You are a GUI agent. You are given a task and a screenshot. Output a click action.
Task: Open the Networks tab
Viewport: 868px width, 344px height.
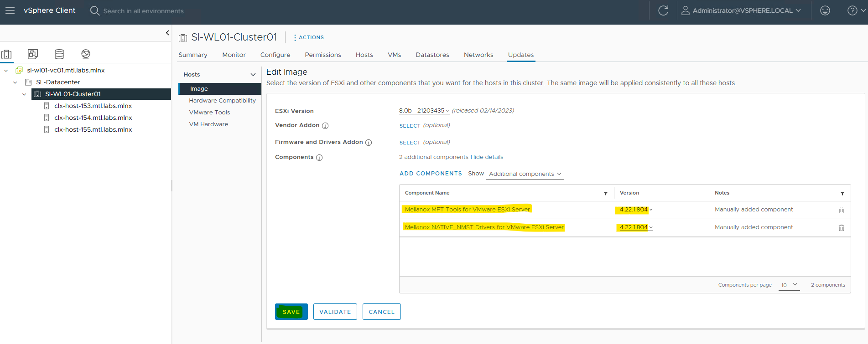(478, 55)
